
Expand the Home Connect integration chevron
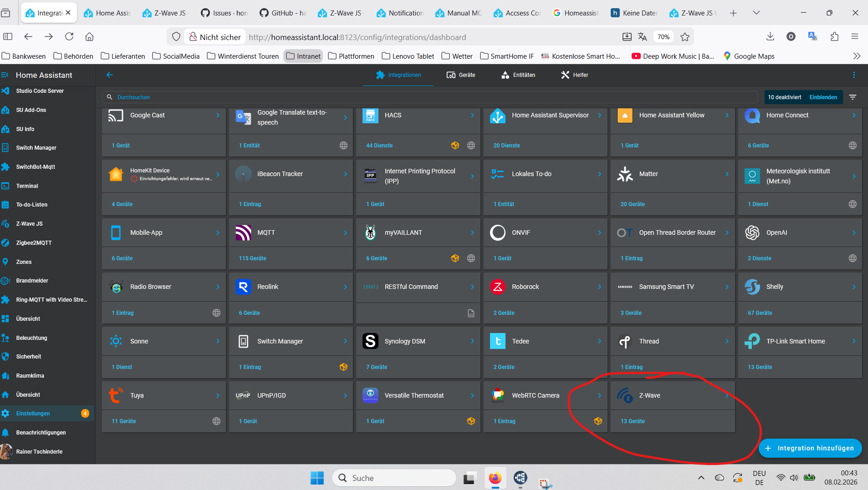[x=854, y=116]
